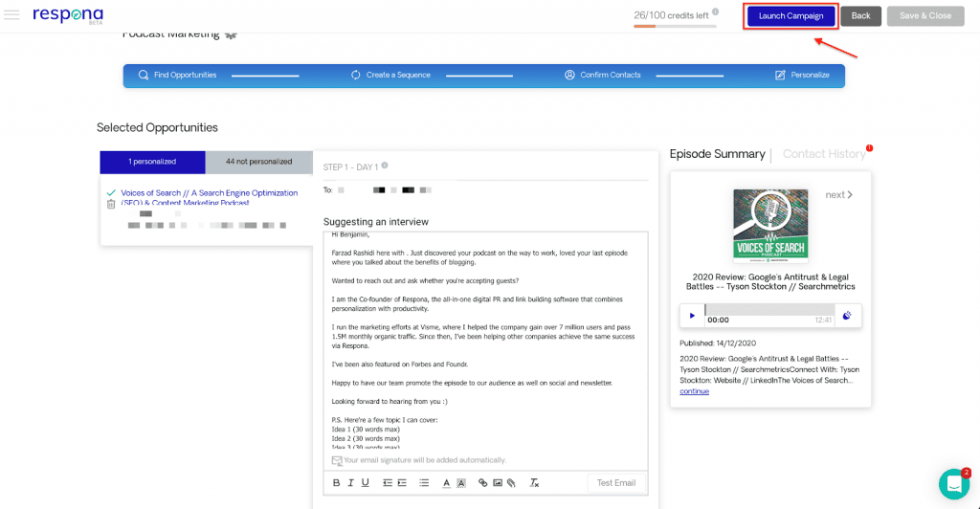This screenshot has width=980, height=509.
Task: Attach a file with paperclip
Action: point(511,483)
